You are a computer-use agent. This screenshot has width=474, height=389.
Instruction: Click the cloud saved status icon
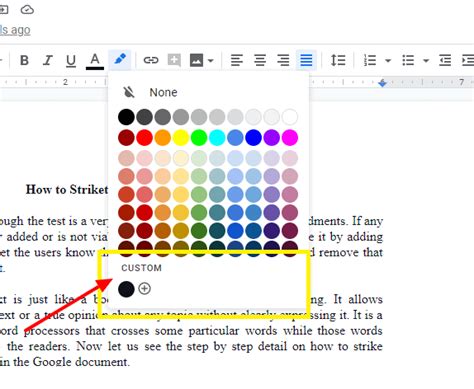pyautogui.click(x=27, y=10)
